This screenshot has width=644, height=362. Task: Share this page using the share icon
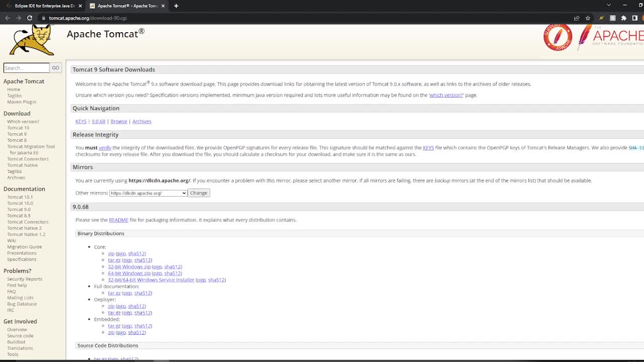[x=577, y=18]
